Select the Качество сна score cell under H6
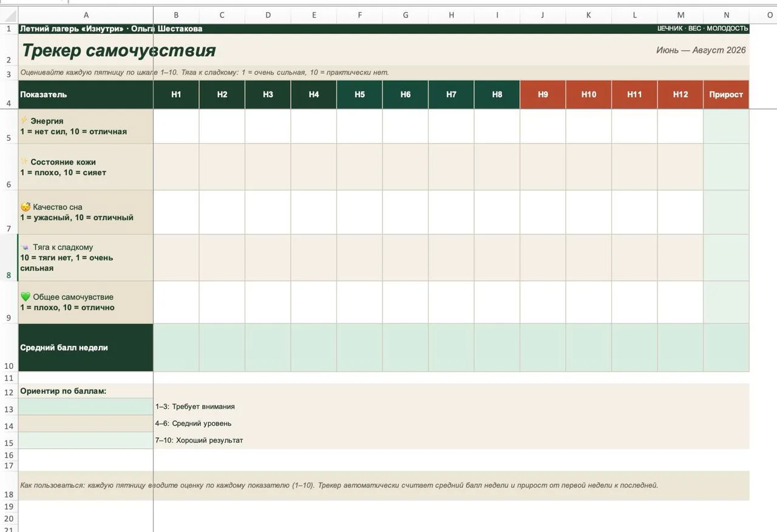The height and width of the screenshot is (532, 777). pos(405,212)
